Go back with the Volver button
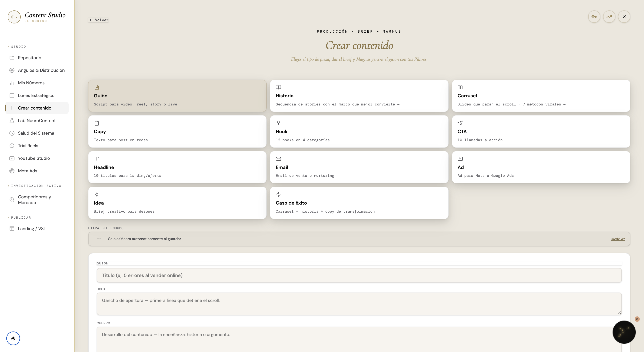The width and height of the screenshot is (644, 352). [98, 20]
